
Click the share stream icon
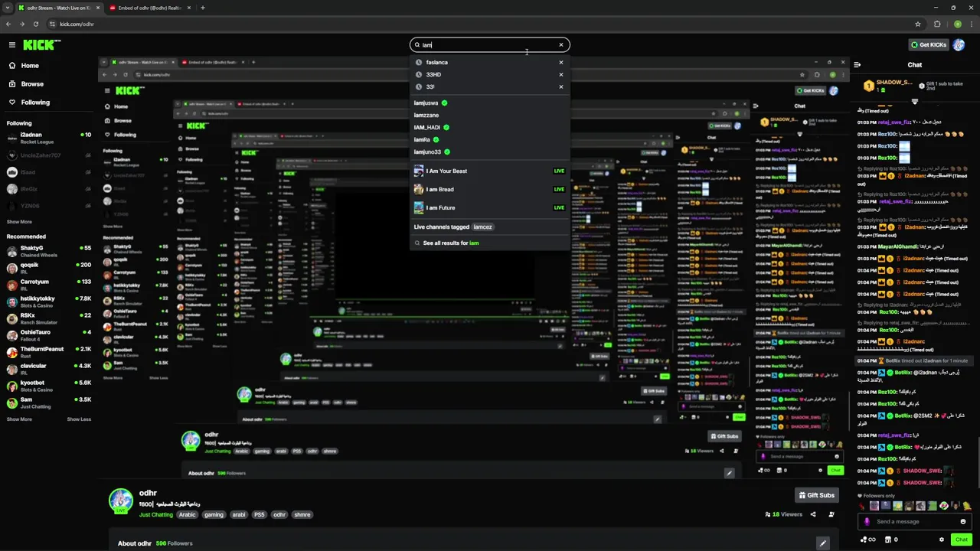pyautogui.click(x=813, y=514)
